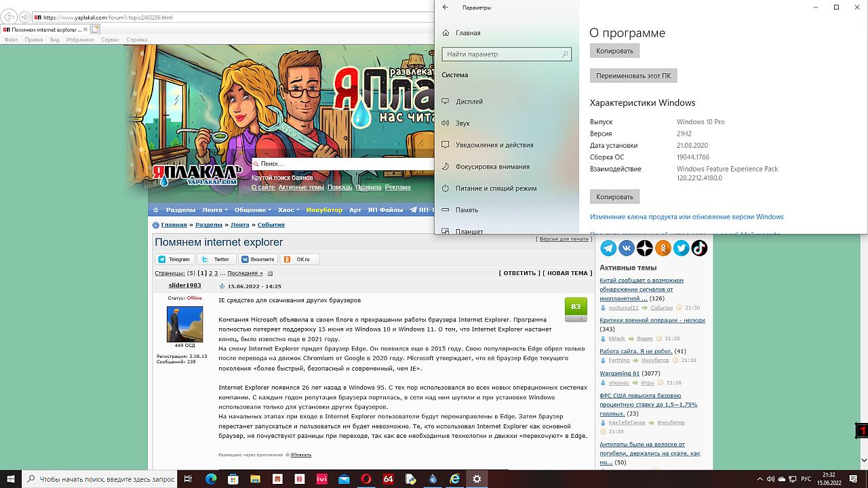Expand the Хаос dropdown menu

pos(288,210)
